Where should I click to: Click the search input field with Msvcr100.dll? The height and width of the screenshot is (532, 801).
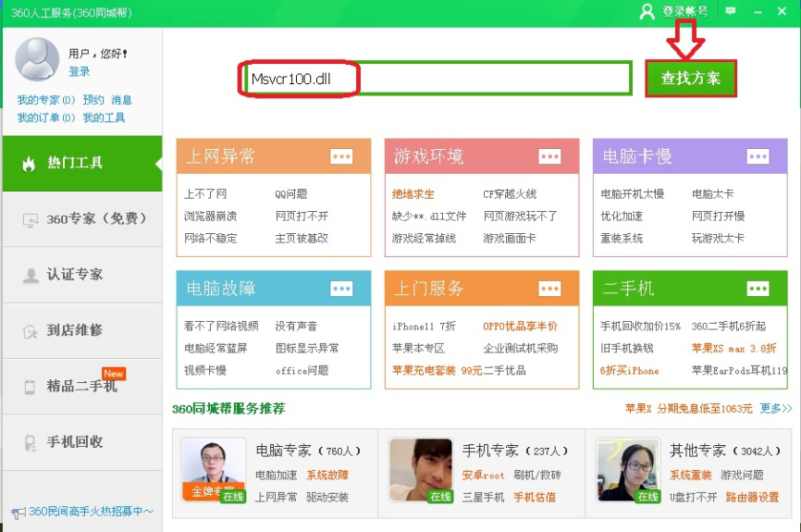437,79
